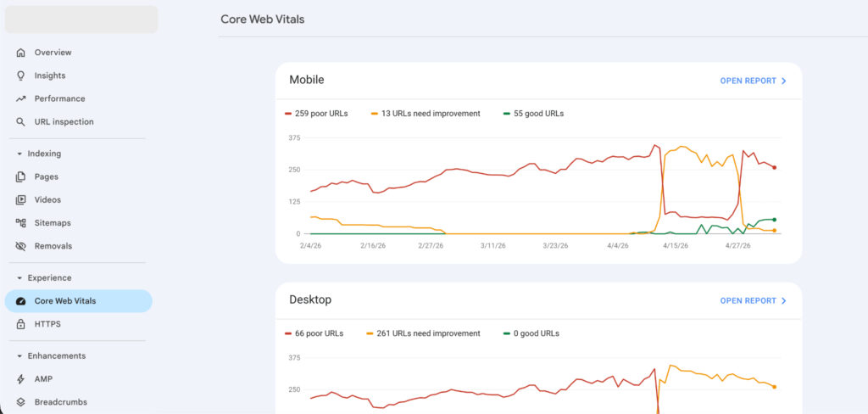Click the AMP lightning bolt icon
Screen dimensions: 868x414
(x=21, y=379)
